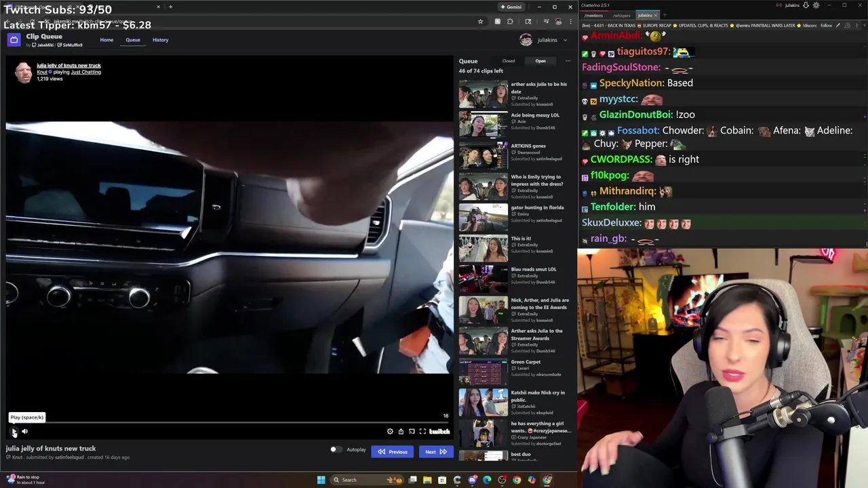Click the Knut avatar in the clip header
Viewport: 868px width, 488px height.
[x=24, y=72]
